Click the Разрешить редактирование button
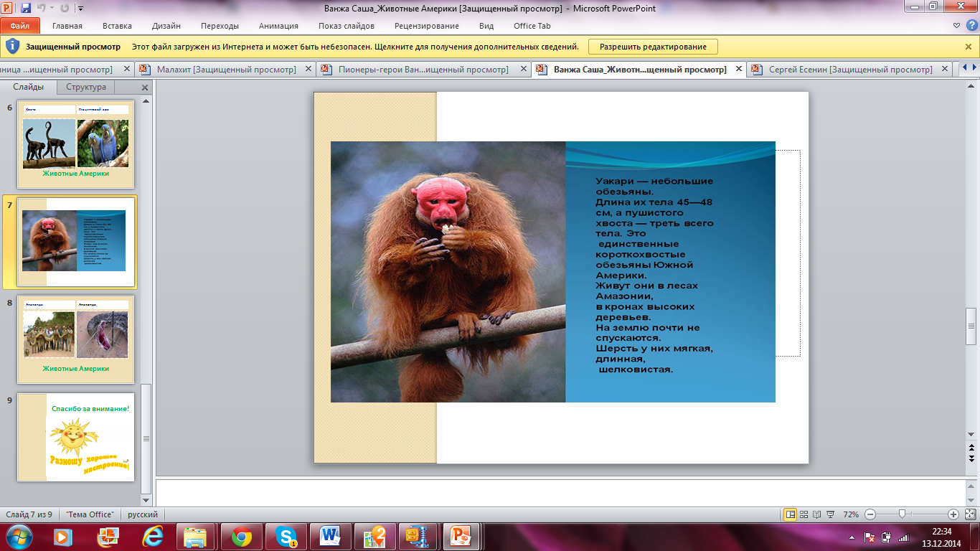Image resolution: width=980 pixels, height=551 pixels. (x=653, y=47)
